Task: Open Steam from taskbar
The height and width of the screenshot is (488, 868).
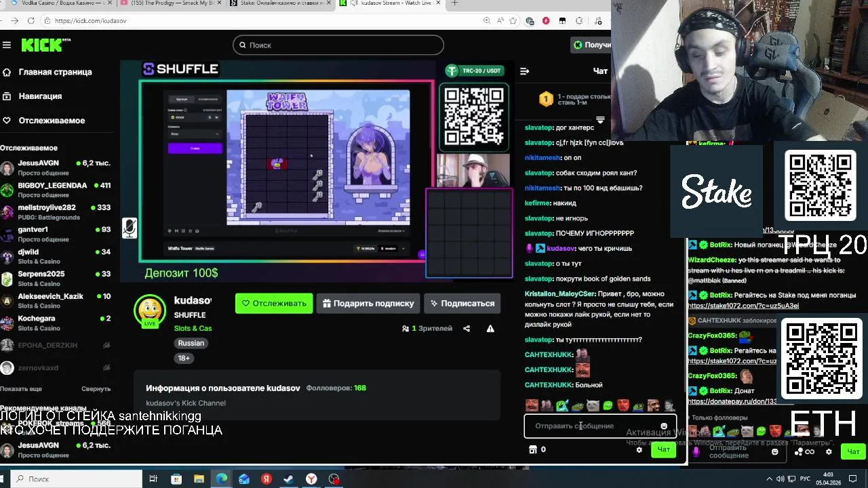Action: [x=288, y=479]
